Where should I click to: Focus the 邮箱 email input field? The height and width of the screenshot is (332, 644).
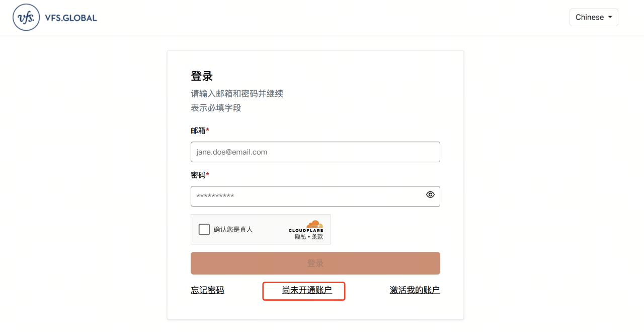pos(315,152)
